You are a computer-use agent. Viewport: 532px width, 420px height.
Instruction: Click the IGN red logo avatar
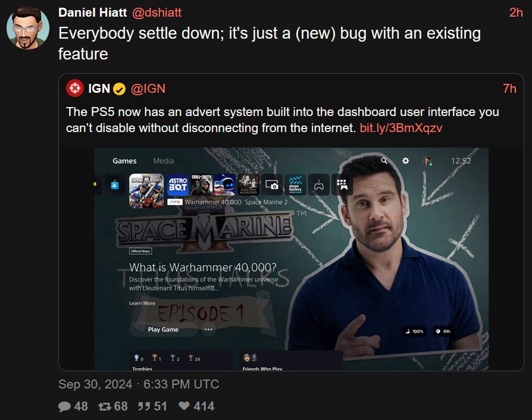tap(75, 88)
